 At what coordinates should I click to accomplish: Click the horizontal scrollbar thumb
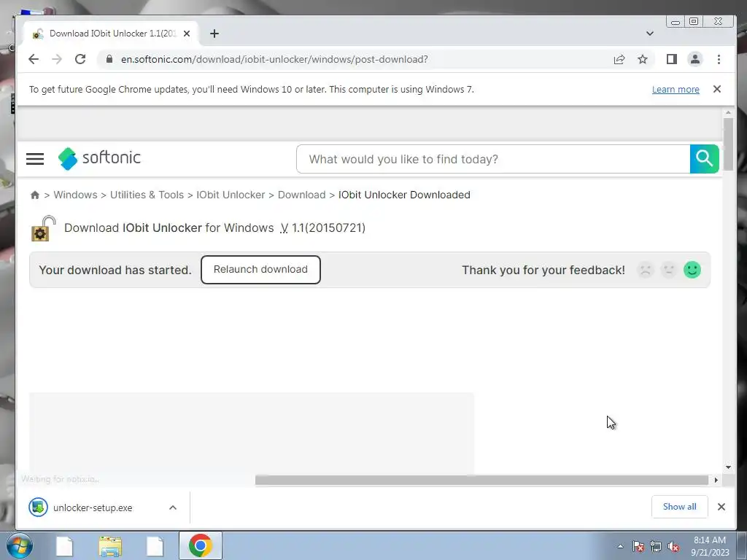point(481,480)
